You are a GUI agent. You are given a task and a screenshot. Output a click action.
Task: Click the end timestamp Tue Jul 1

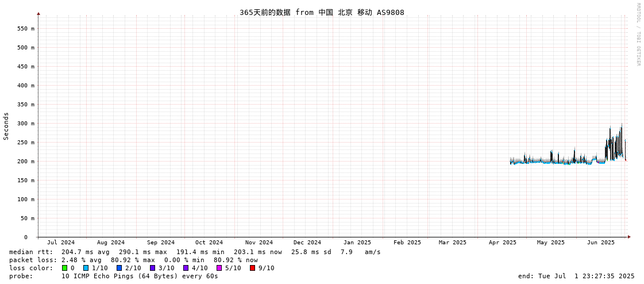click(577, 276)
